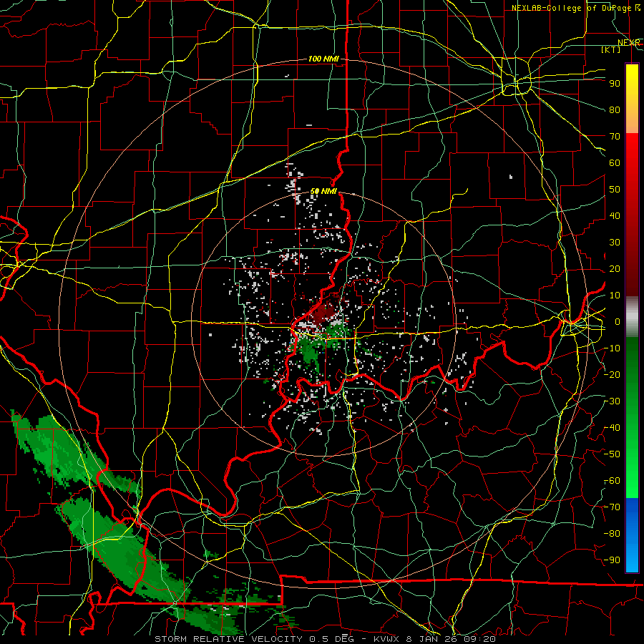Select the -30 value on the velocity scale
Image resolution: width=644 pixels, height=644 pixels.
click(x=613, y=401)
